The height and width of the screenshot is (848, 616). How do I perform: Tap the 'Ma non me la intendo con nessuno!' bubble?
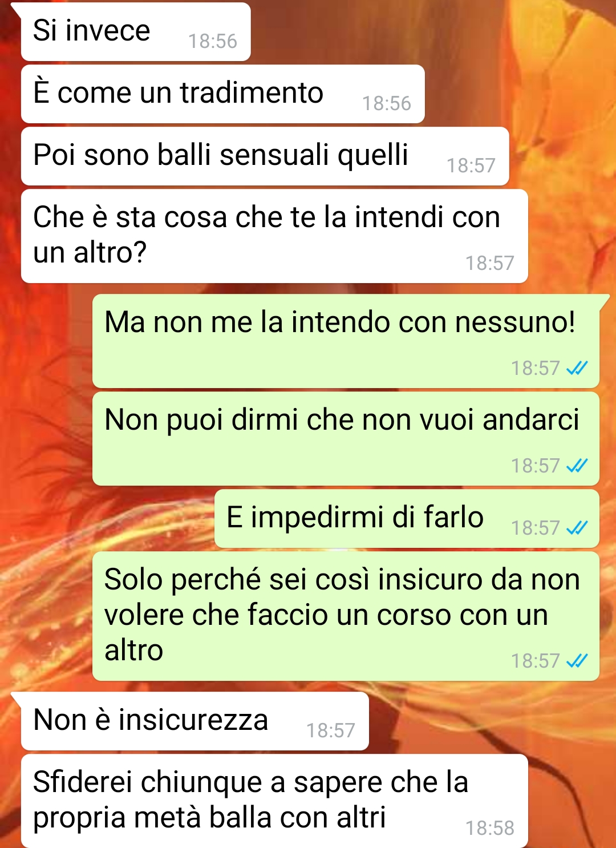(x=346, y=341)
